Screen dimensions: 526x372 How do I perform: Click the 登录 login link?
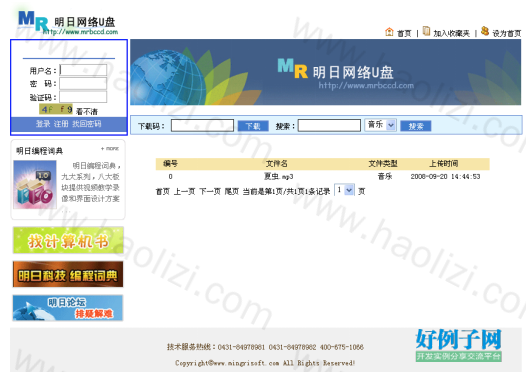point(43,124)
